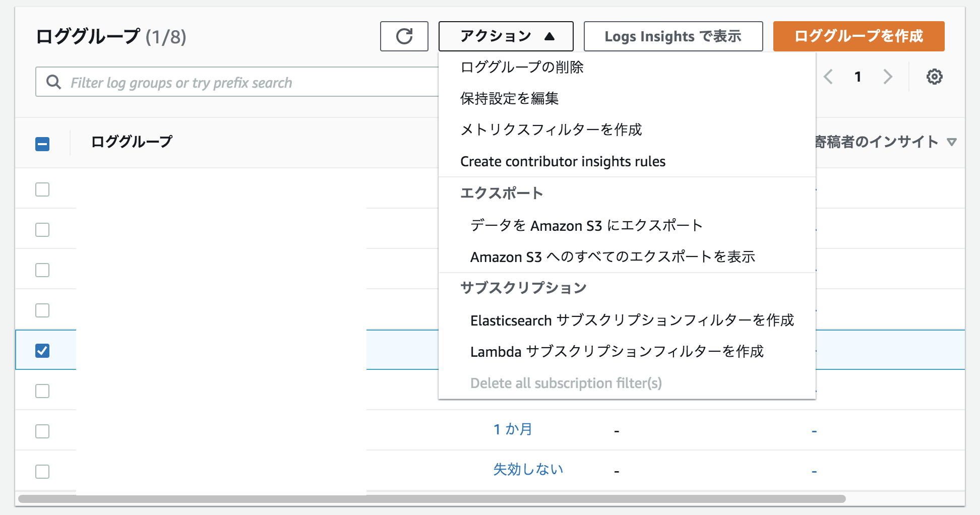
Task: Select ロググループの削除 from the menu
Action: pyautogui.click(x=521, y=67)
